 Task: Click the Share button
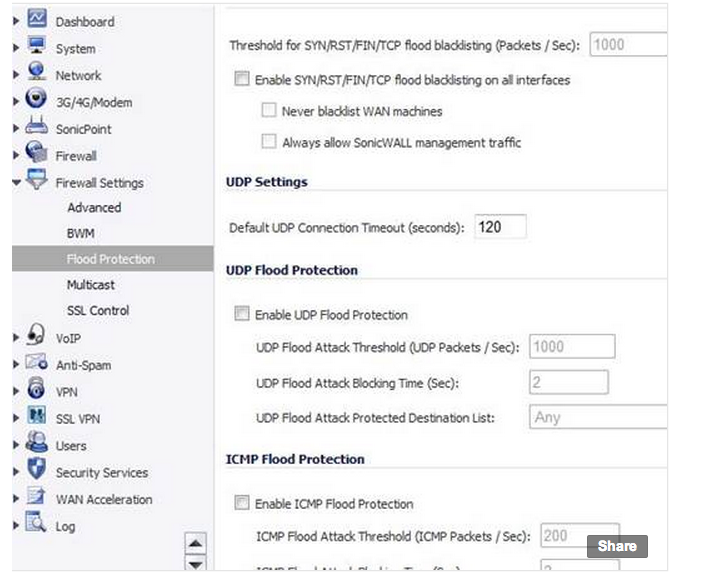coord(617,546)
